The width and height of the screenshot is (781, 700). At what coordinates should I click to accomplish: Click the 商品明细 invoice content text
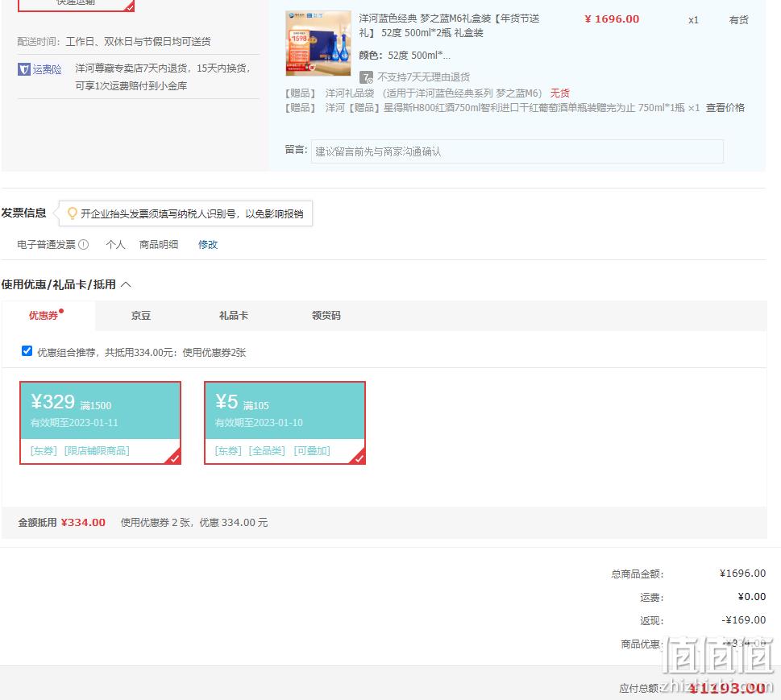click(159, 244)
